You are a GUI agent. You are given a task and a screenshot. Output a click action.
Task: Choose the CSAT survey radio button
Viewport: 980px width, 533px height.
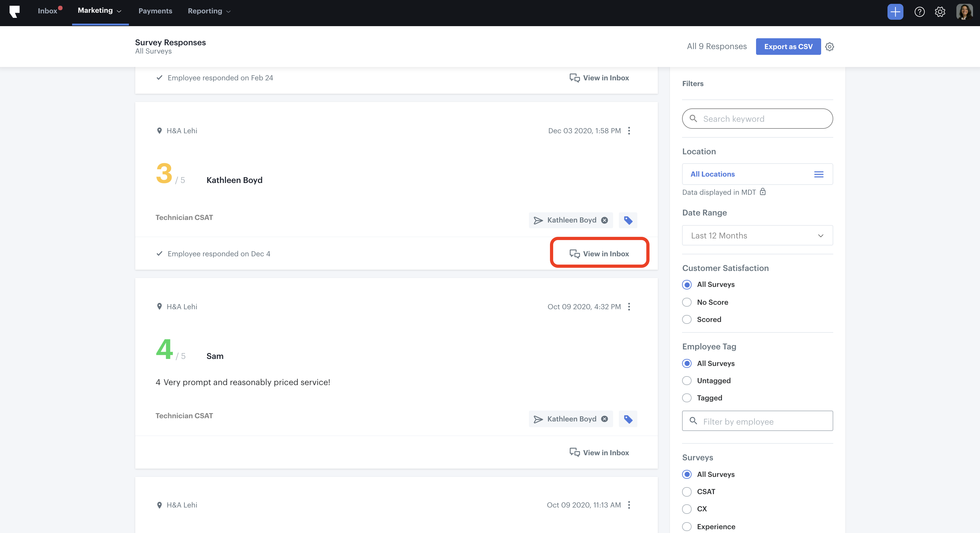click(687, 492)
